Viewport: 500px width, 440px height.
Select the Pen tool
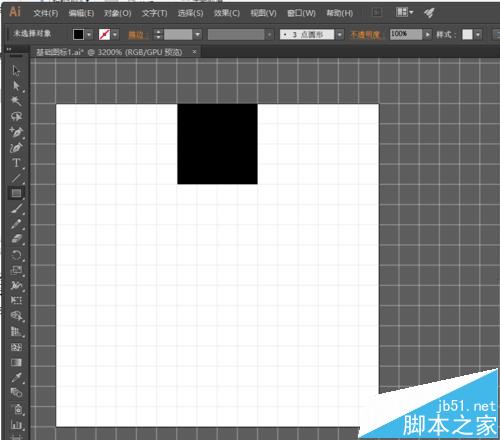tap(16, 132)
